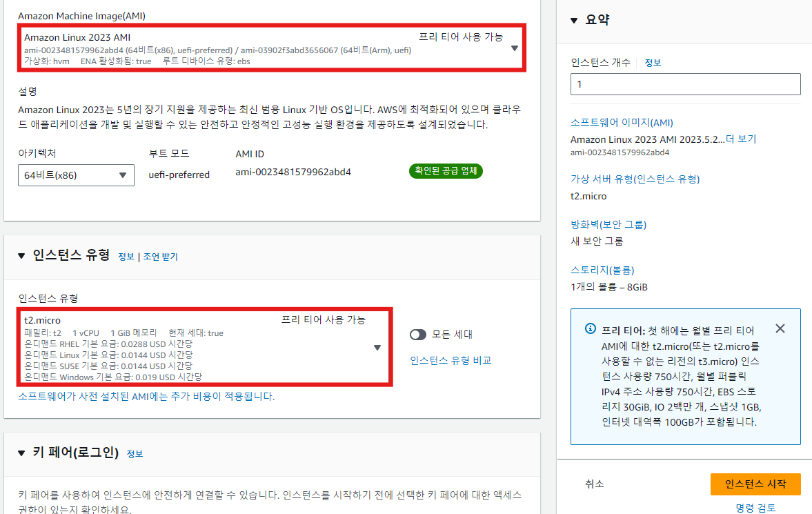Click 프리 티어 사용 가능 label in AMI box
Viewport: 812px width, 514px height.
pyautogui.click(x=461, y=37)
